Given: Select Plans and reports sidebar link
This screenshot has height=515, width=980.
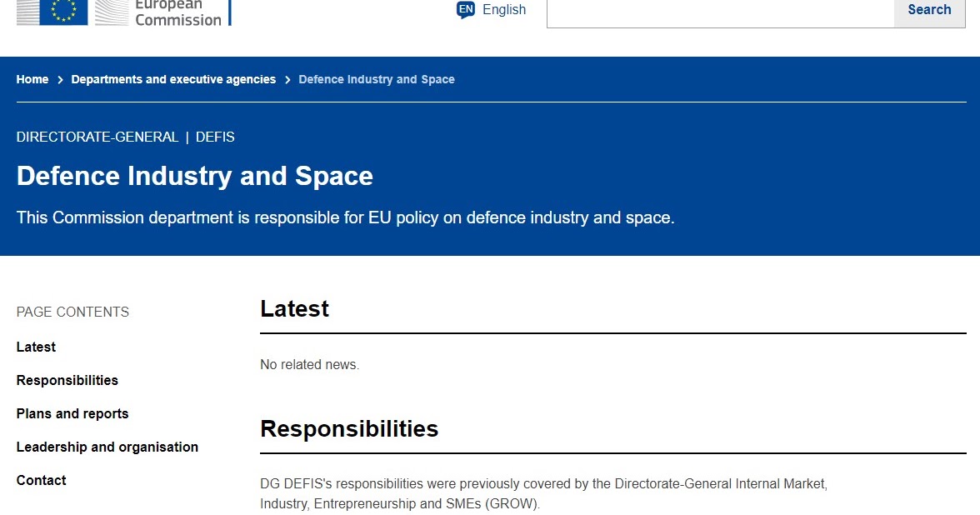Looking at the screenshot, I should click(72, 413).
